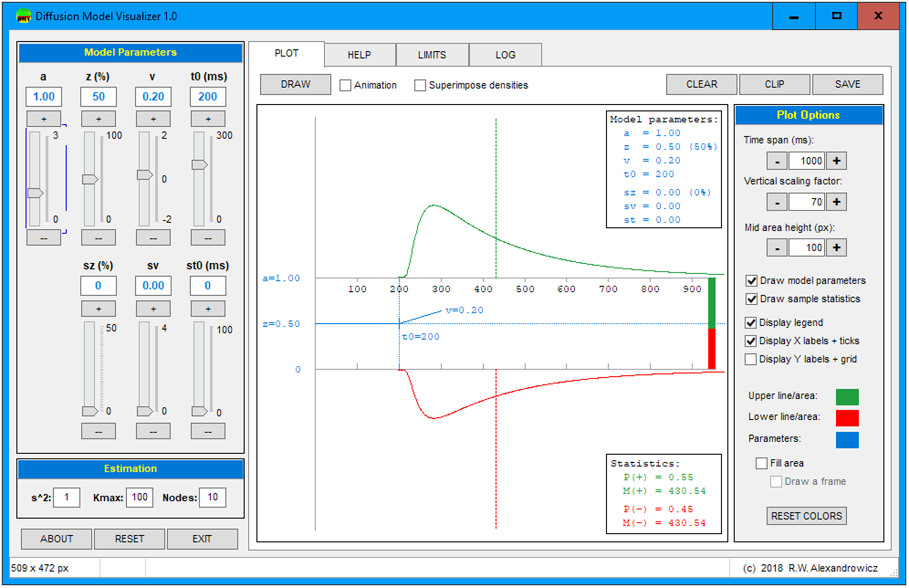Decrease t0 (ms) with its minus button
This screenshot has height=588, width=909.
[208, 238]
